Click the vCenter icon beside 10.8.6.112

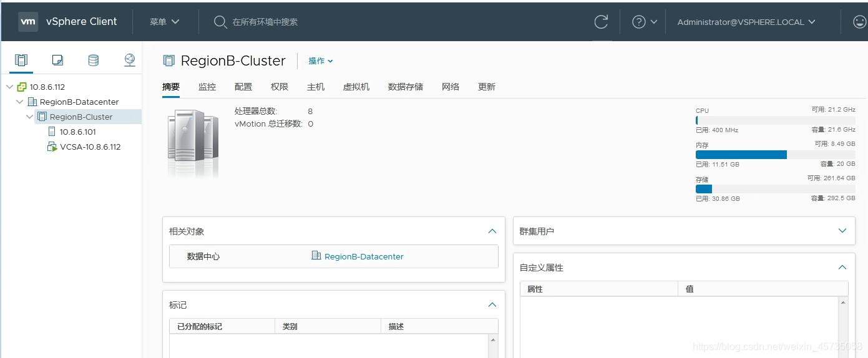(x=22, y=87)
